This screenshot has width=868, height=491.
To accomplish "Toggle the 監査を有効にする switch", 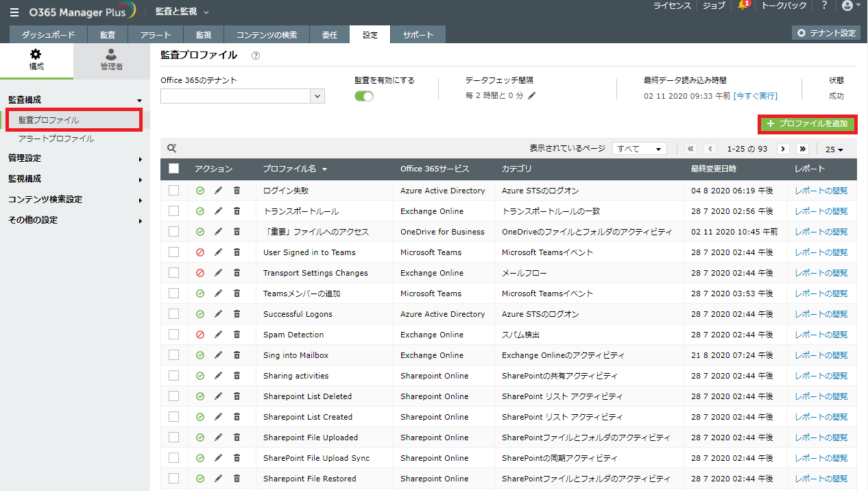I will pos(364,96).
